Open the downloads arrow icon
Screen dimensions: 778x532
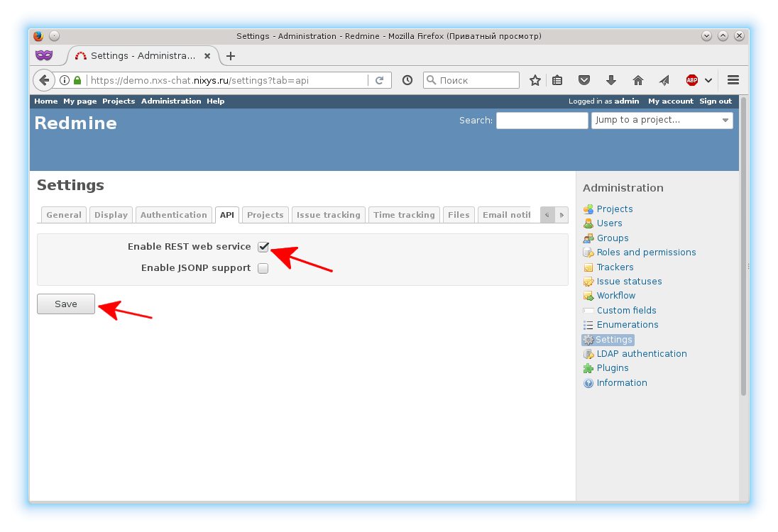point(611,80)
